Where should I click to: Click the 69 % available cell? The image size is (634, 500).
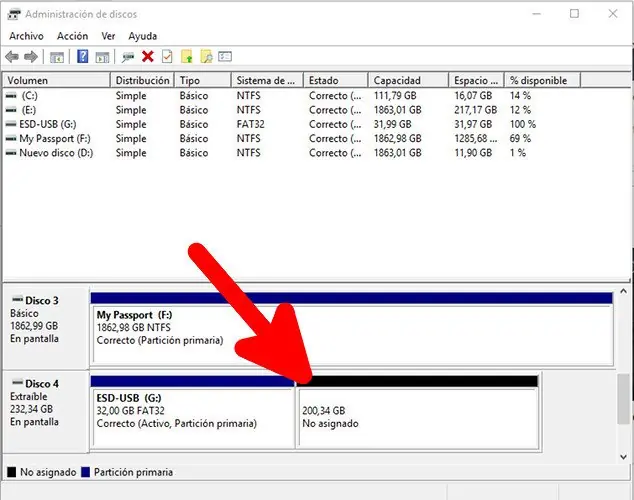pyautogui.click(x=520, y=139)
